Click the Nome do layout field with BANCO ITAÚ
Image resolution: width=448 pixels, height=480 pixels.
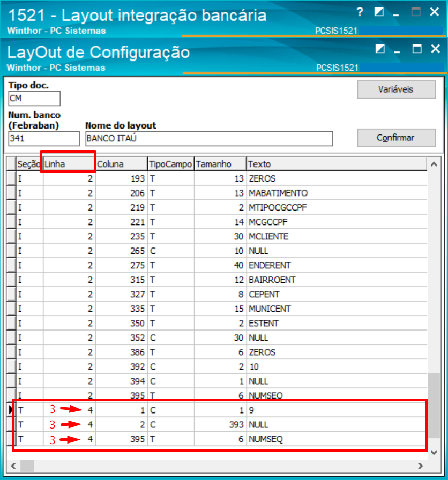208,138
